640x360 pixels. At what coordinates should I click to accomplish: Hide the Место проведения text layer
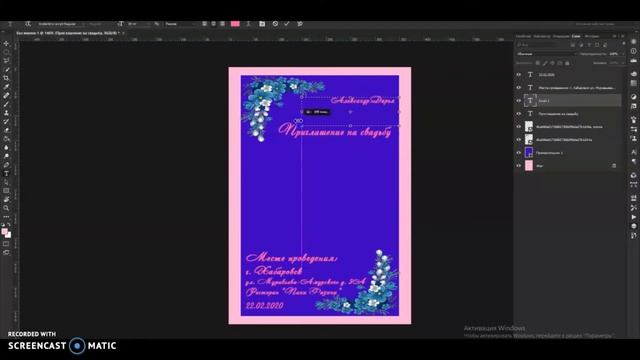coord(519,87)
